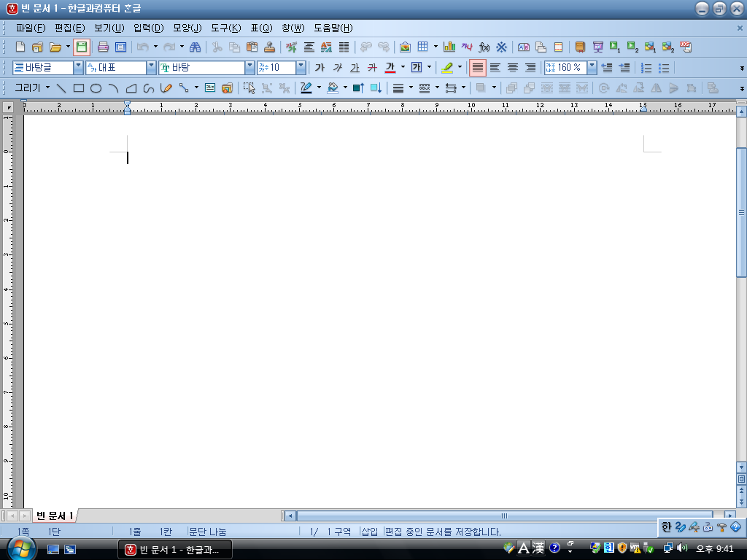Click the 漢 Hanja button in language bar

(538, 548)
